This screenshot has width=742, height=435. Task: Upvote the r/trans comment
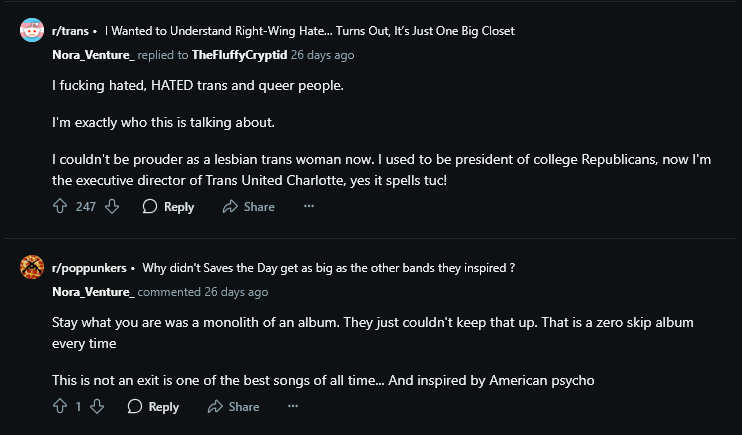pos(59,207)
